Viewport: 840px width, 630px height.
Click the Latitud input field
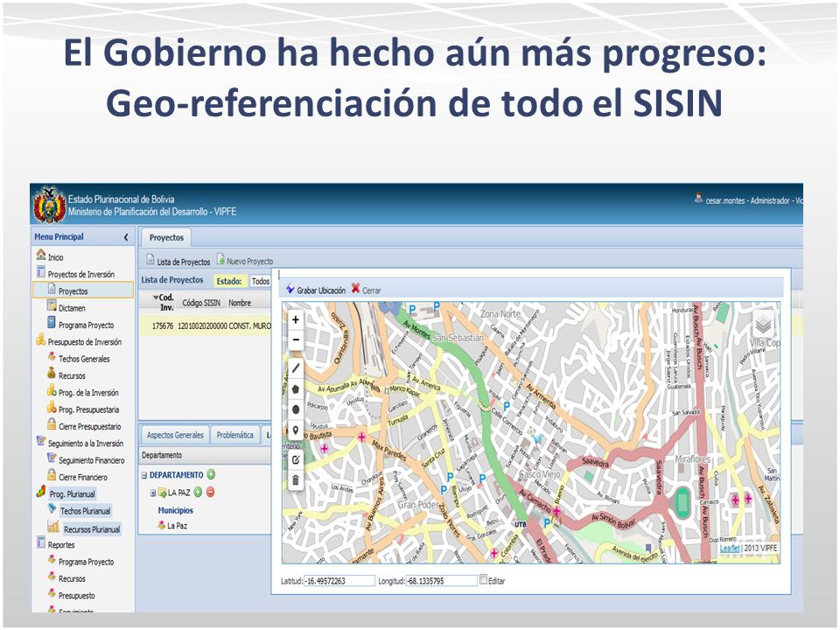pos(339,581)
